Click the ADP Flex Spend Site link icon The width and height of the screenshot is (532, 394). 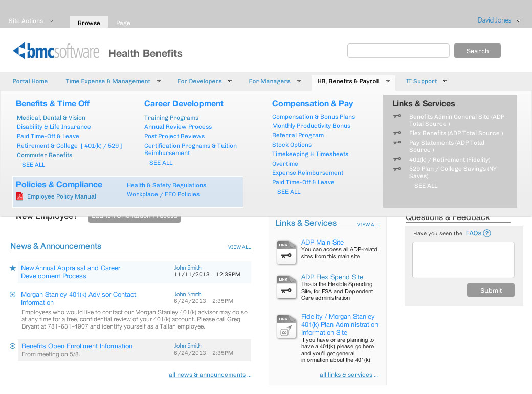[x=286, y=287]
